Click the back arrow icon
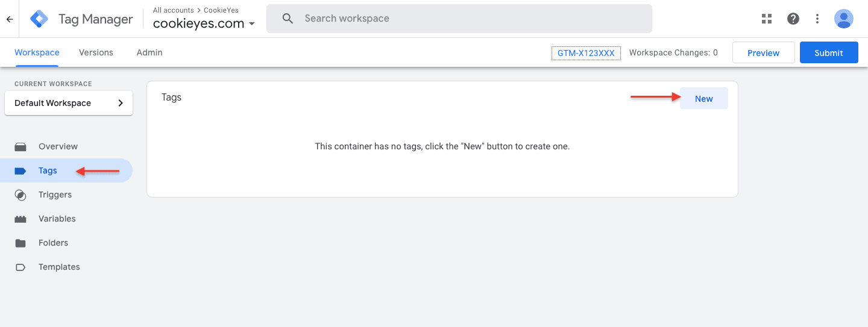 [x=10, y=19]
